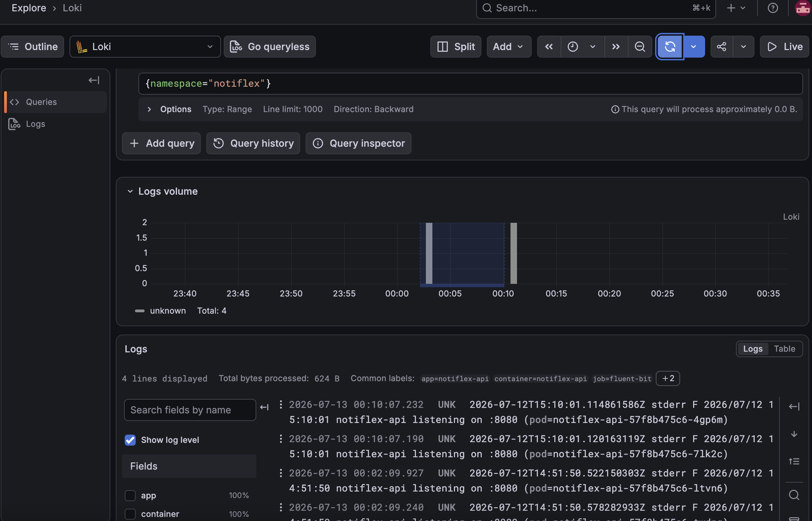Shift time range backwards
The image size is (812, 521).
[549, 47]
